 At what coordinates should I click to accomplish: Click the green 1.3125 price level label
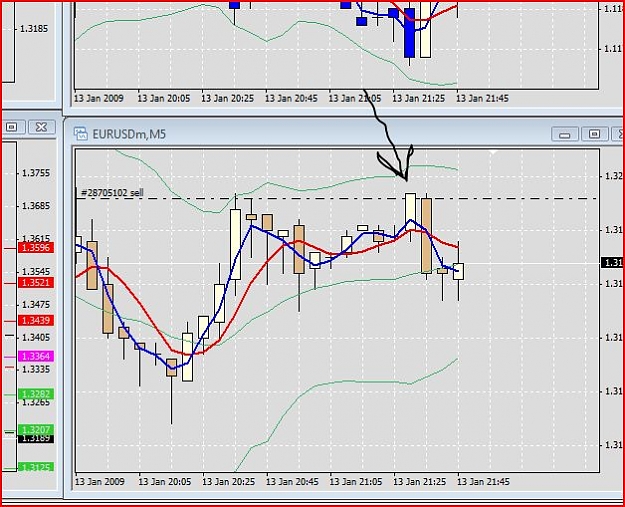(x=36, y=467)
